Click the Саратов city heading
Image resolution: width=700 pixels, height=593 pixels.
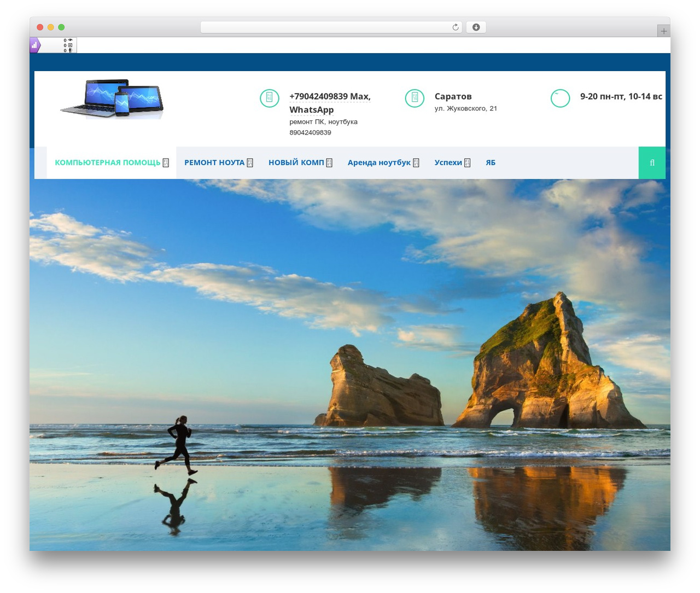(453, 96)
